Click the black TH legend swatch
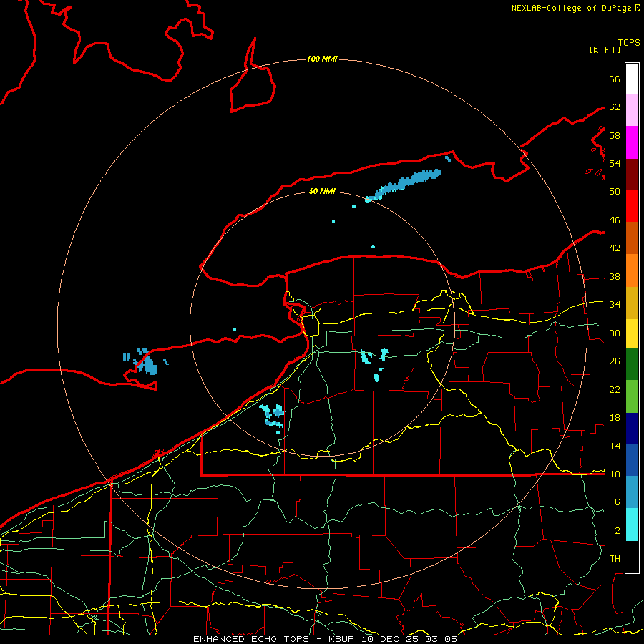Viewport: 644px width, 644px height. [x=632, y=557]
